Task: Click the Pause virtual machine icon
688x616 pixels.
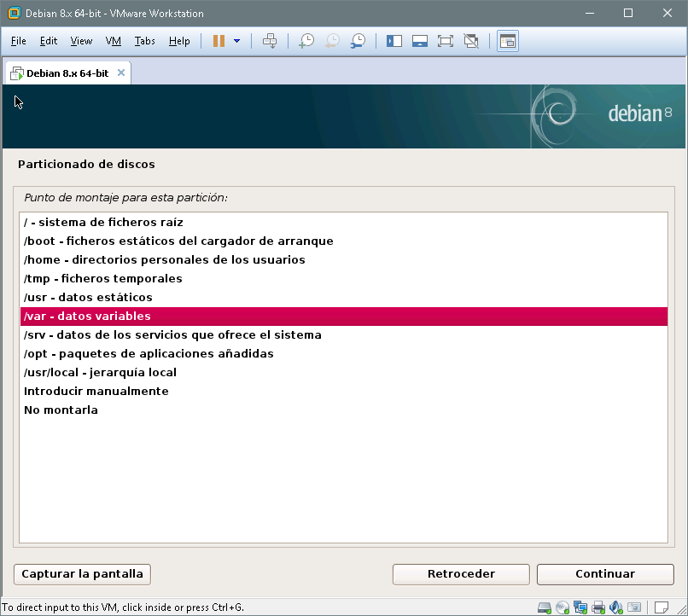Action: click(x=219, y=41)
